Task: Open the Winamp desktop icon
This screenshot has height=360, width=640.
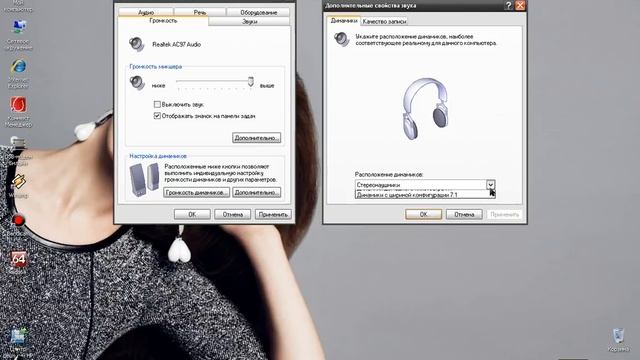Action: click(x=18, y=186)
